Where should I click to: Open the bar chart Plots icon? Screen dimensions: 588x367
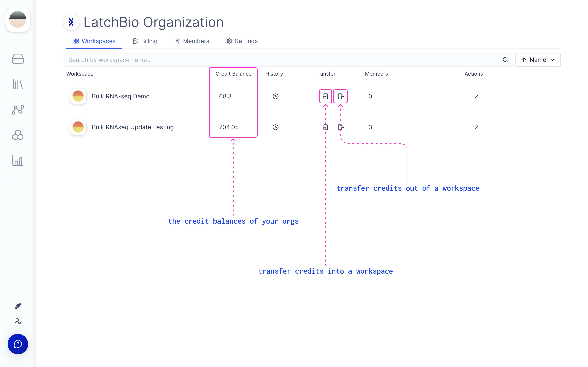pyautogui.click(x=18, y=161)
